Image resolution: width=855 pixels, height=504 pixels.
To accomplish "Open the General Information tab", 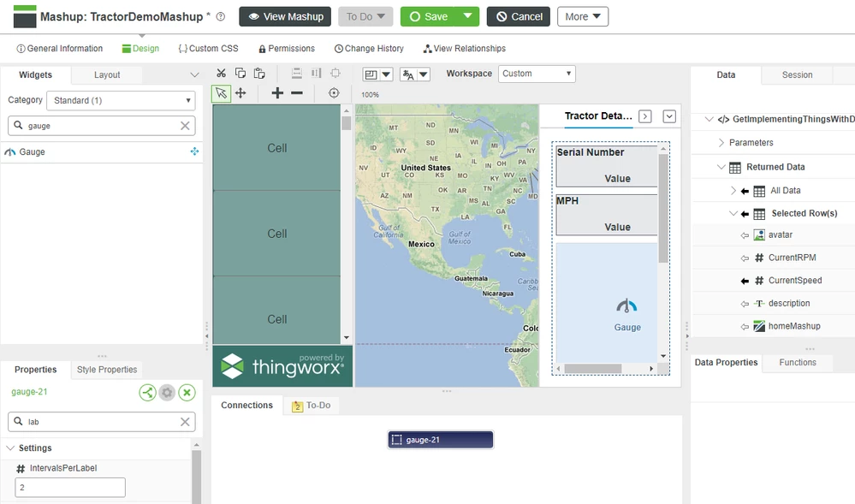I will coord(59,49).
